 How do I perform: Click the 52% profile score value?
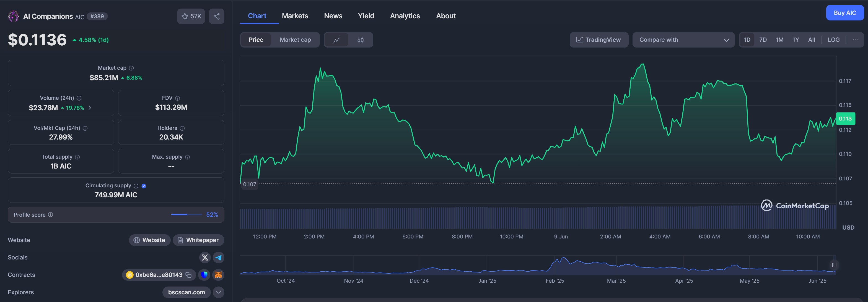212,215
